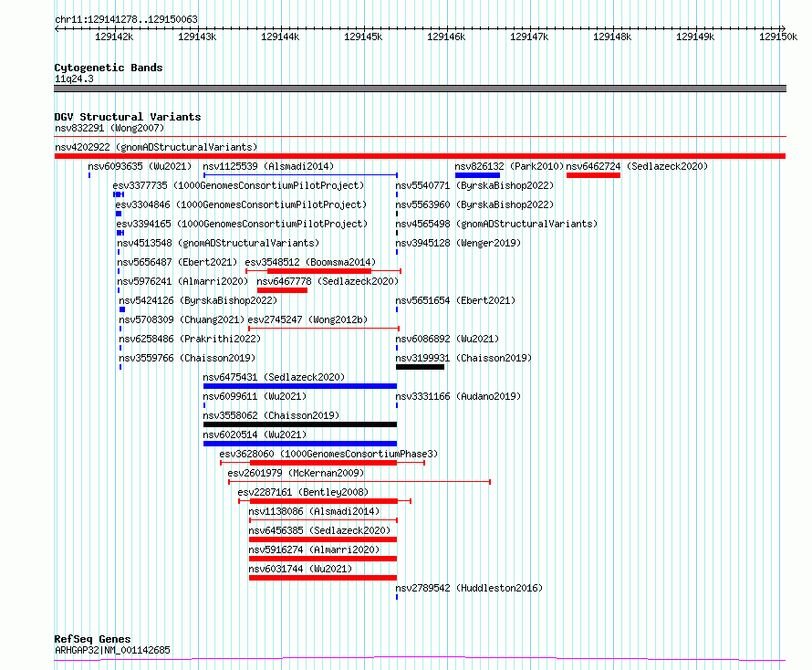Select esv3394165 variant label
812x670 pixels.
(x=242, y=224)
